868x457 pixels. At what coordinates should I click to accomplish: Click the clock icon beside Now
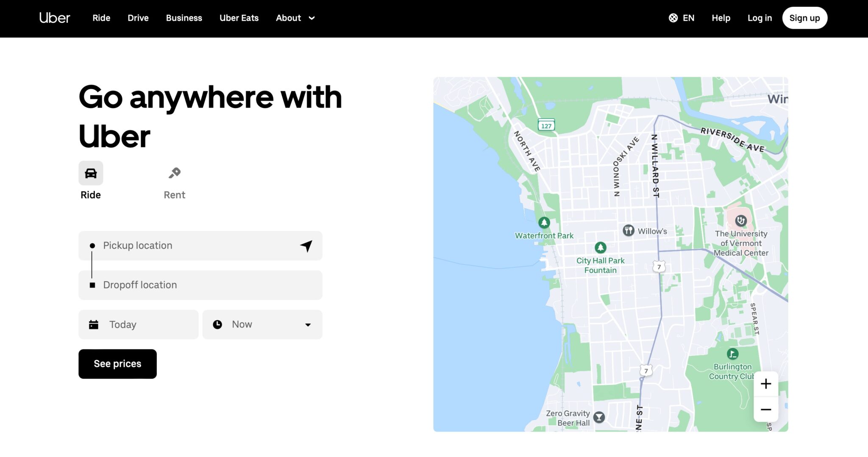pyautogui.click(x=217, y=324)
